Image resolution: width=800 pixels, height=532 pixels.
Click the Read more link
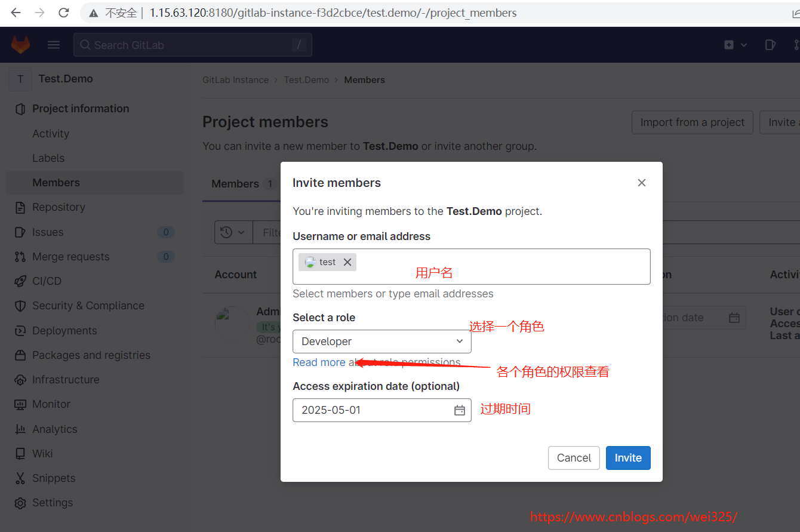click(x=319, y=362)
